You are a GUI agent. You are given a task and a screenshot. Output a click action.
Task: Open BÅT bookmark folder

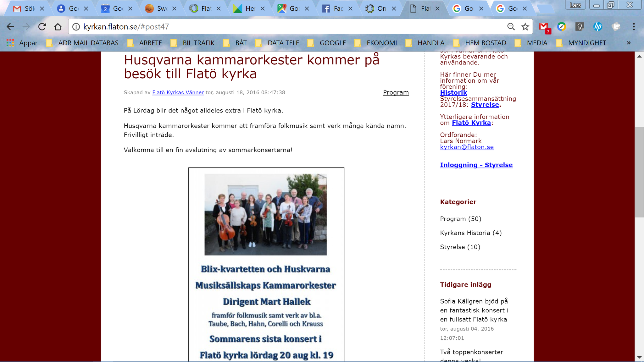click(x=235, y=43)
